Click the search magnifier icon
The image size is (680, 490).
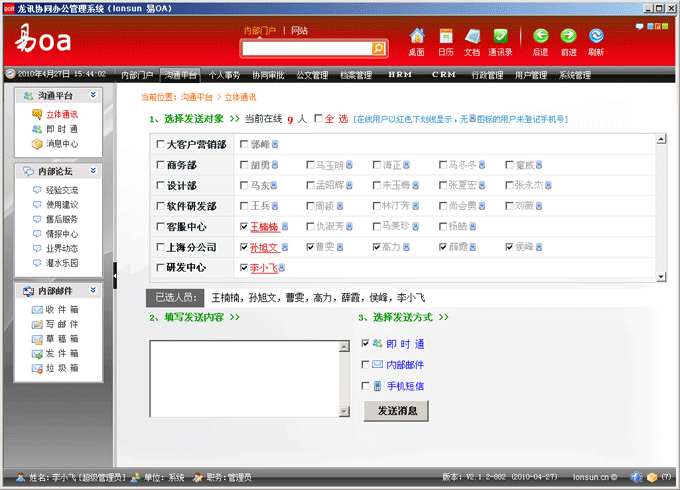click(x=378, y=49)
